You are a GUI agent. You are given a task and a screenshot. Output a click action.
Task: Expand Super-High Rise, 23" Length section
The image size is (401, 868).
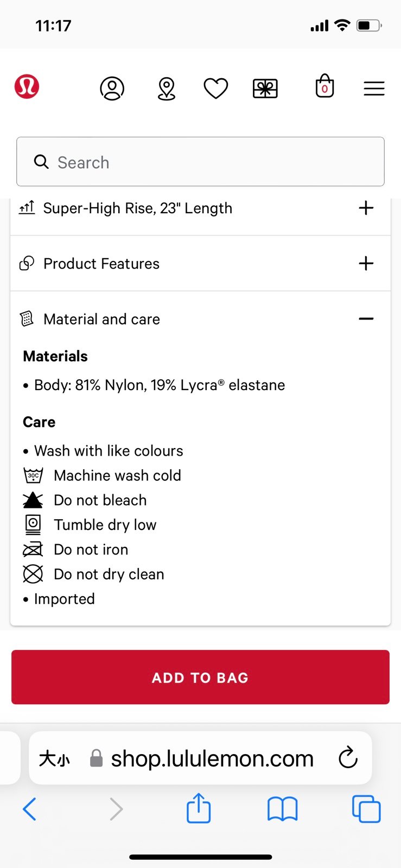pos(201,208)
